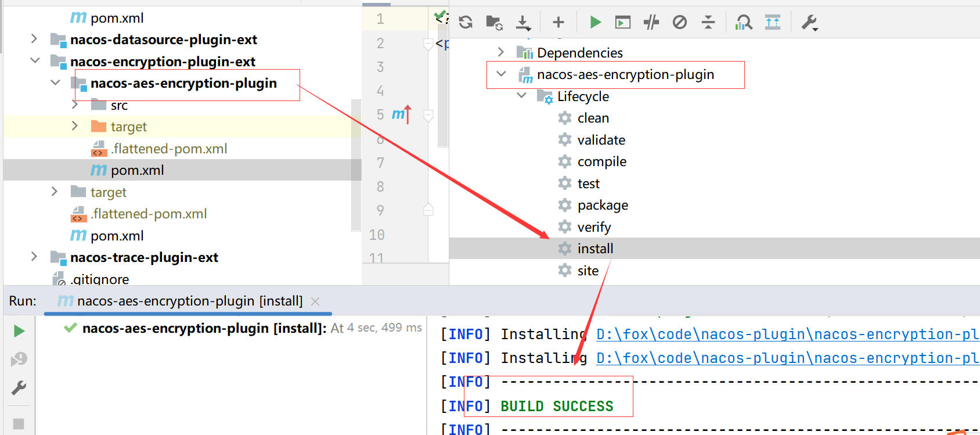The image size is (980, 435).
Task: Expand the src folder
Action: [75, 105]
